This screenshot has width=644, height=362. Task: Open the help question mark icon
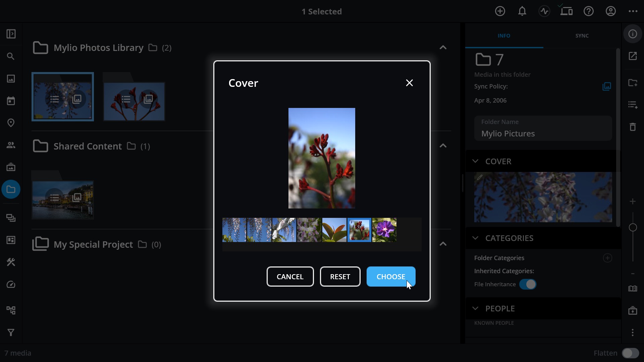[589, 11]
